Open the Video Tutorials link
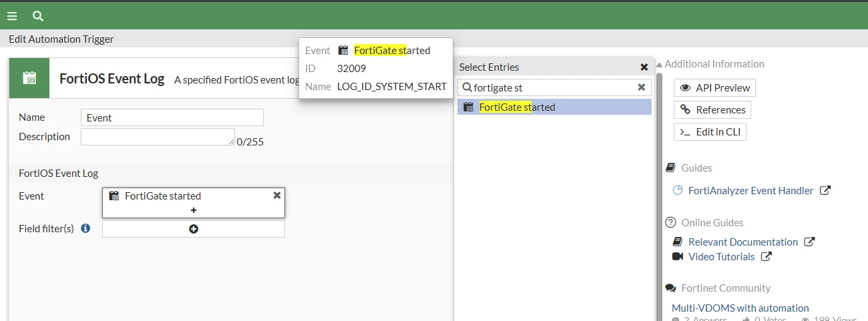This screenshot has width=868, height=321. (x=721, y=256)
